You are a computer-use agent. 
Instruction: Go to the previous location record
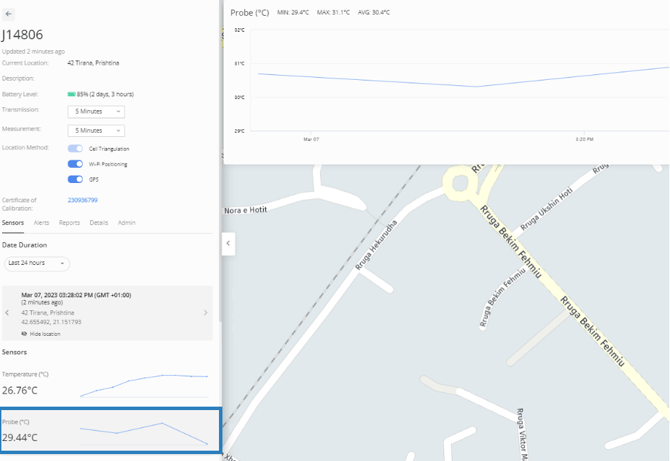coord(8,313)
